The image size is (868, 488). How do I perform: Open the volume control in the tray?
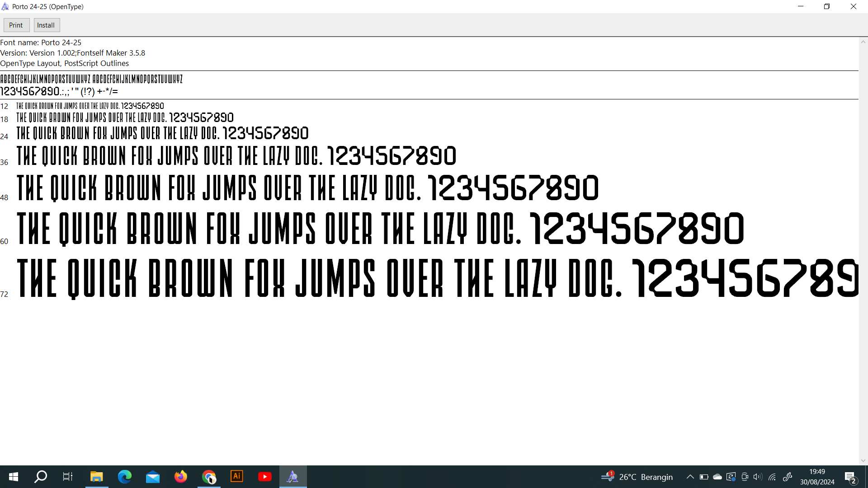point(758,477)
